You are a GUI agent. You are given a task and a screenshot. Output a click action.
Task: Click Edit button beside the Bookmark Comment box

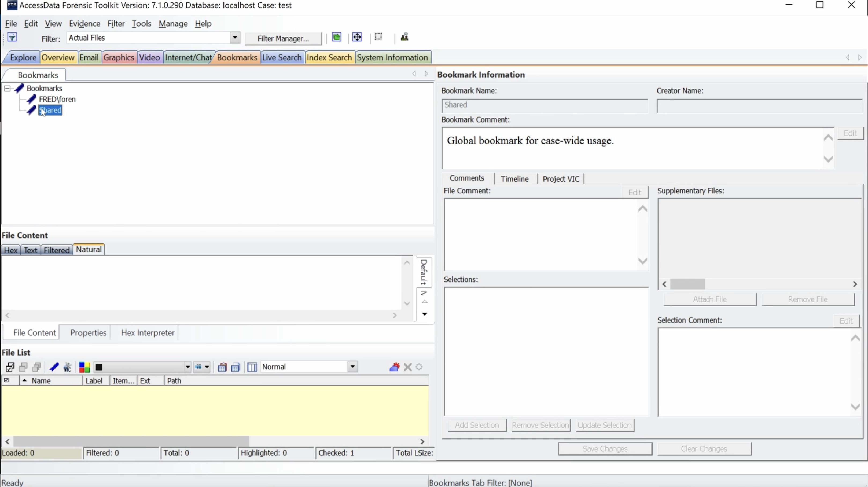(850, 133)
